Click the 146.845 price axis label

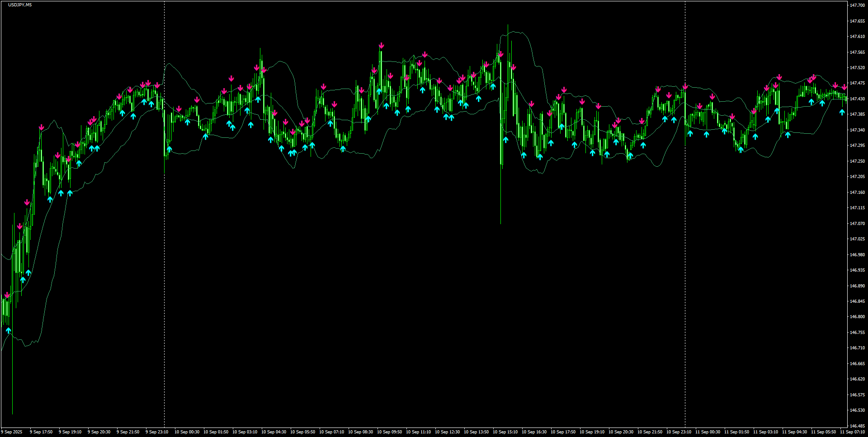(x=857, y=301)
